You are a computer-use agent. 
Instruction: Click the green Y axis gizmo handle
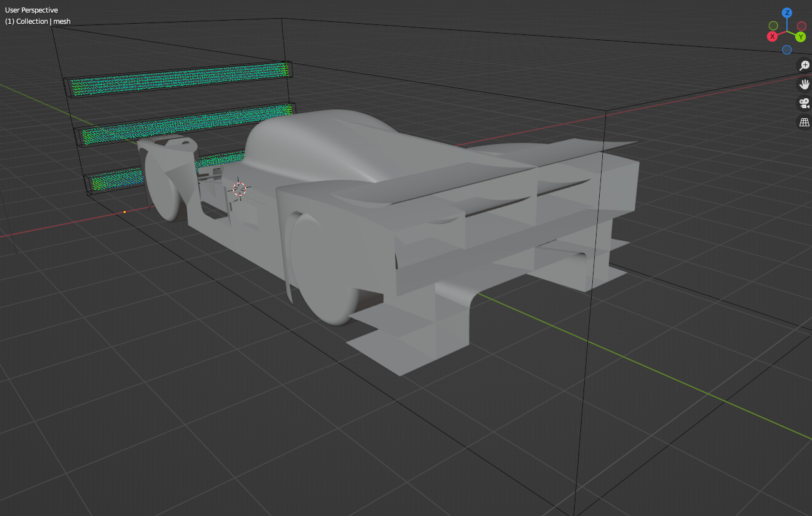point(800,37)
